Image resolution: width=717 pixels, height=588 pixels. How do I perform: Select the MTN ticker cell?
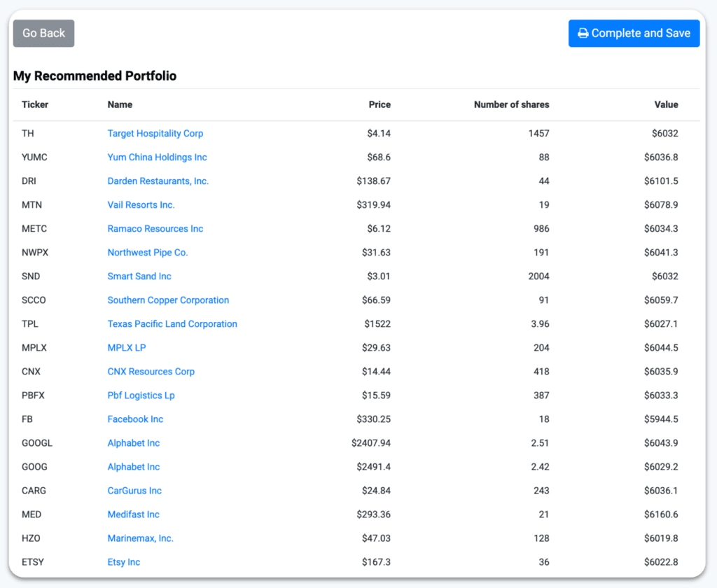pos(32,205)
